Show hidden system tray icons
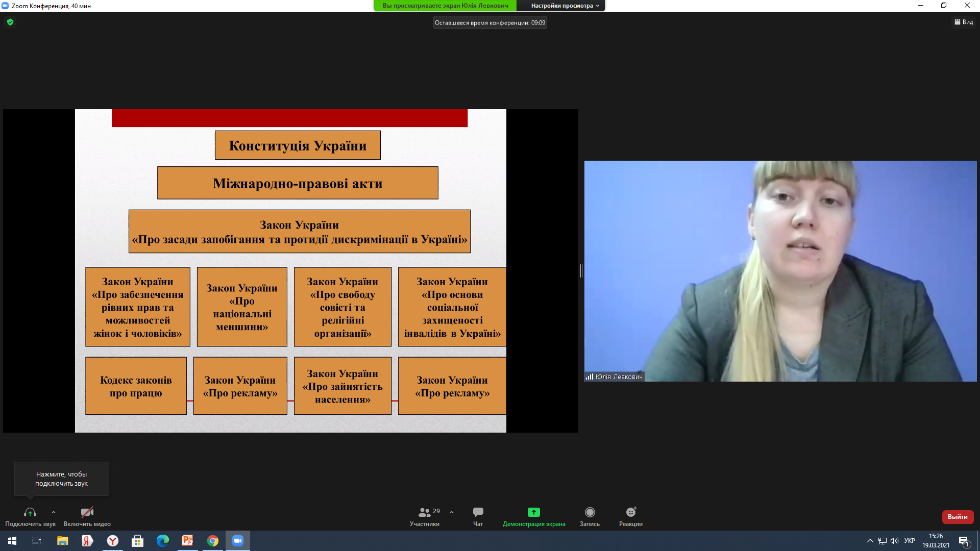The width and height of the screenshot is (980, 551). coord(870,541)
